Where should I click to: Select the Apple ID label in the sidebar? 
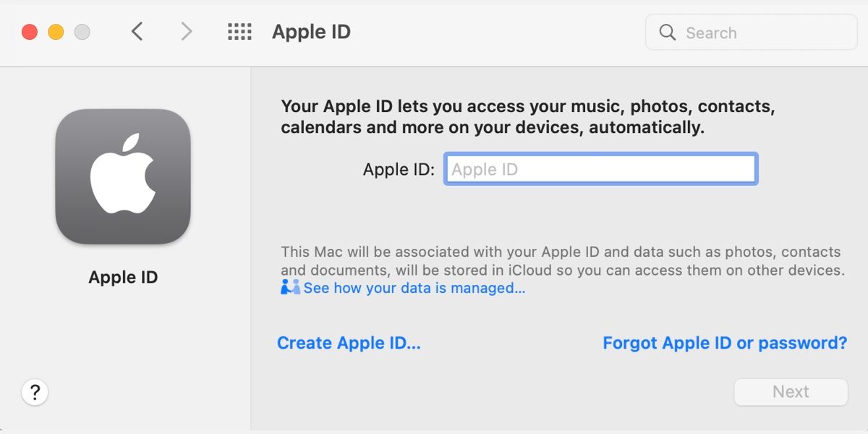122,276
